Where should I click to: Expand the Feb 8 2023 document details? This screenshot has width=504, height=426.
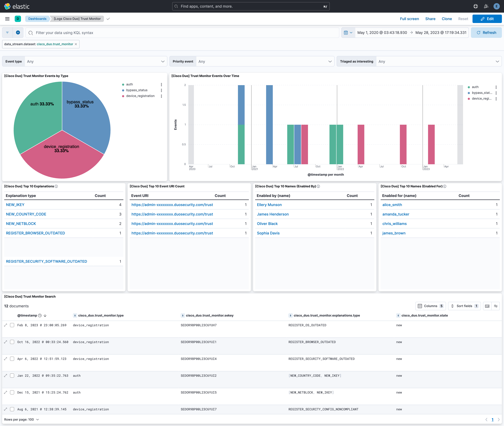5,325
